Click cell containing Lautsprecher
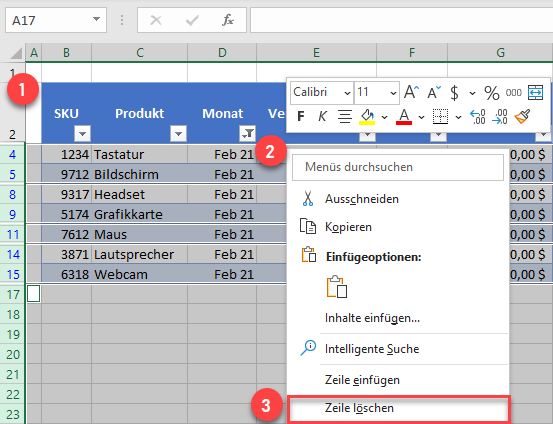The width and height of the screenshot is (553, 424). pos(139,254)
